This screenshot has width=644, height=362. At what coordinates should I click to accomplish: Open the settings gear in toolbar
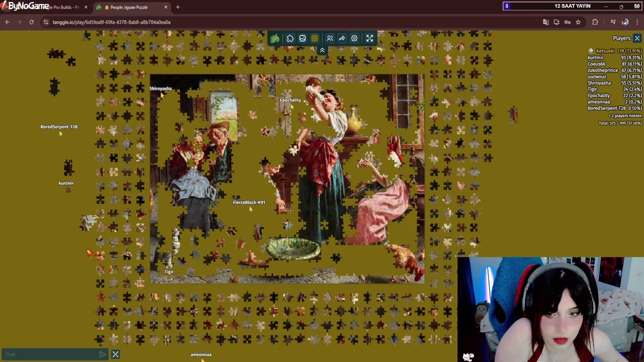(354, 38)
